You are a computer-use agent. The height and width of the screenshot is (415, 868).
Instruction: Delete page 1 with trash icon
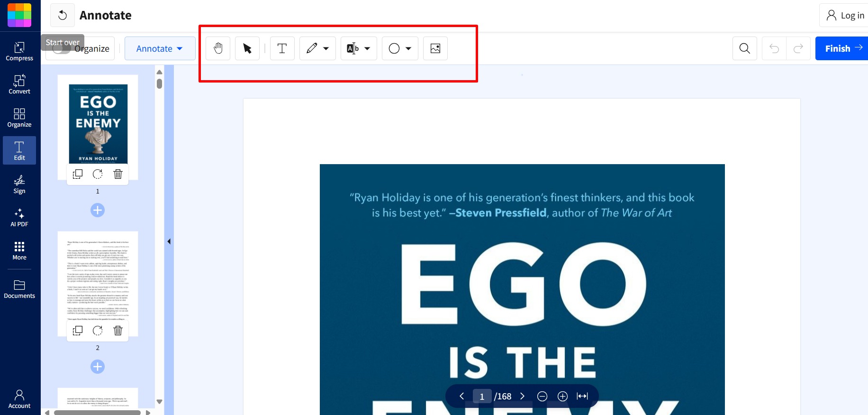click(x=118, y=174)
